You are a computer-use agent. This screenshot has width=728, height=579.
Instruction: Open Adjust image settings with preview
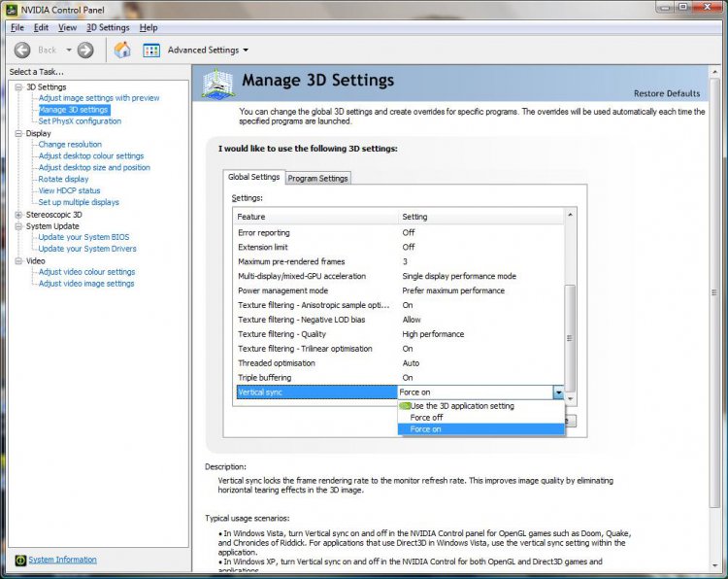tap(99, 98)
